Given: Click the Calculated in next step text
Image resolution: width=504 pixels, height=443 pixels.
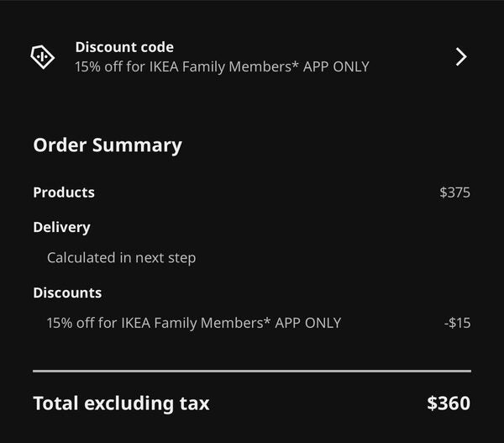Looking at the screenshot, I should [121, 258].
